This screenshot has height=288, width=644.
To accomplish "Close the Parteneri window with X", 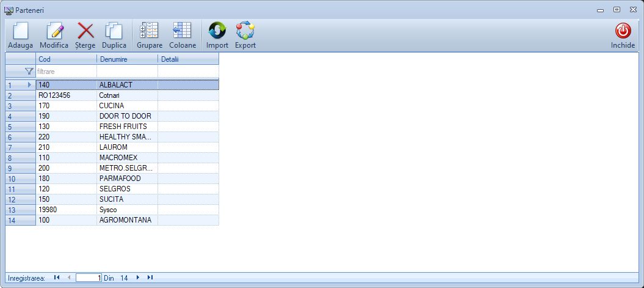I will pos(633,9).
